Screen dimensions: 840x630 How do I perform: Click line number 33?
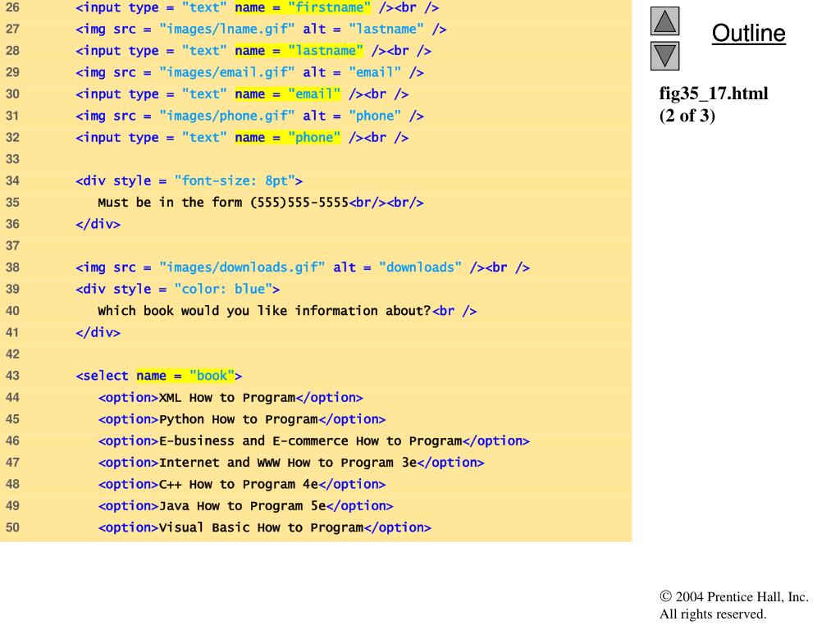click(12, 159)
